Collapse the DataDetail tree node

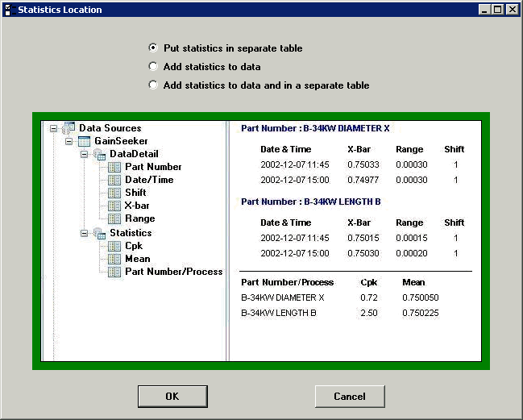[85, 154]
